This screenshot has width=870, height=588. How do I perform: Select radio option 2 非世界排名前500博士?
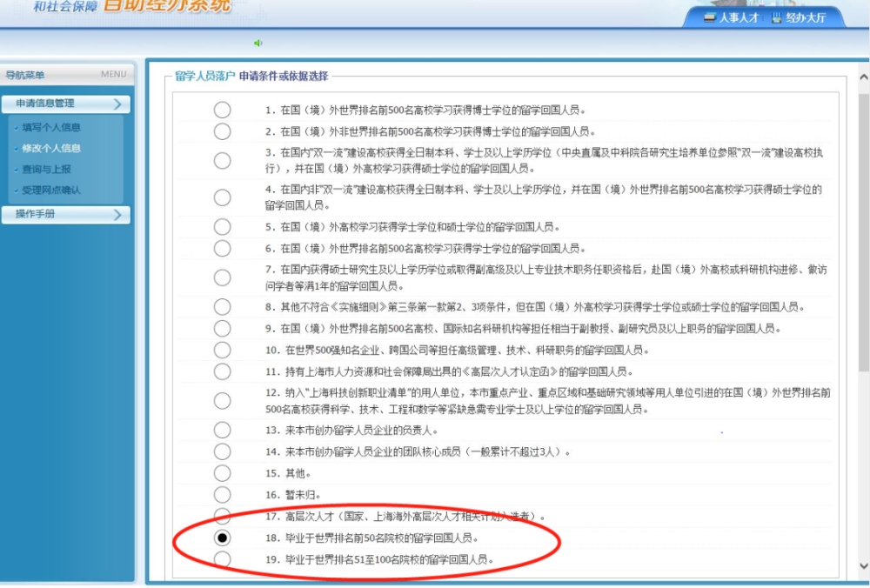pos(222,131)
